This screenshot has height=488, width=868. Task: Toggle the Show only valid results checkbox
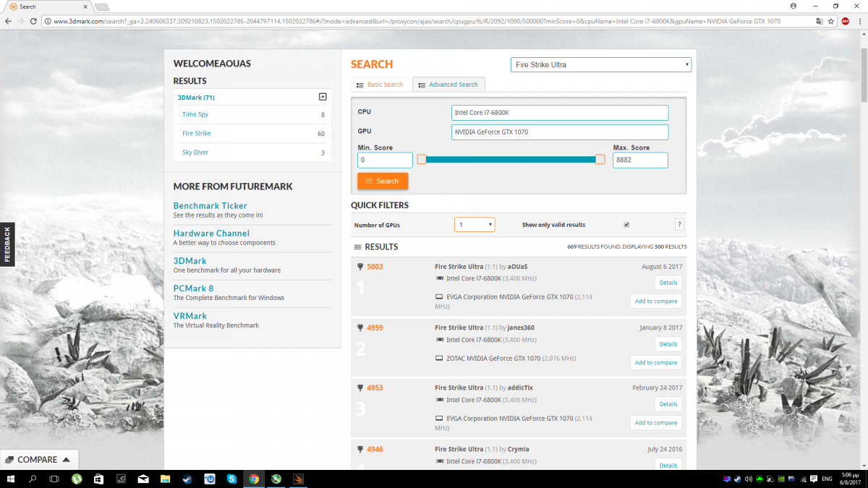[626, 225]
